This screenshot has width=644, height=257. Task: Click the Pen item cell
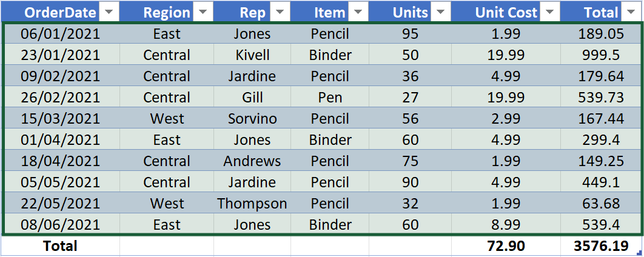point(330,98)
